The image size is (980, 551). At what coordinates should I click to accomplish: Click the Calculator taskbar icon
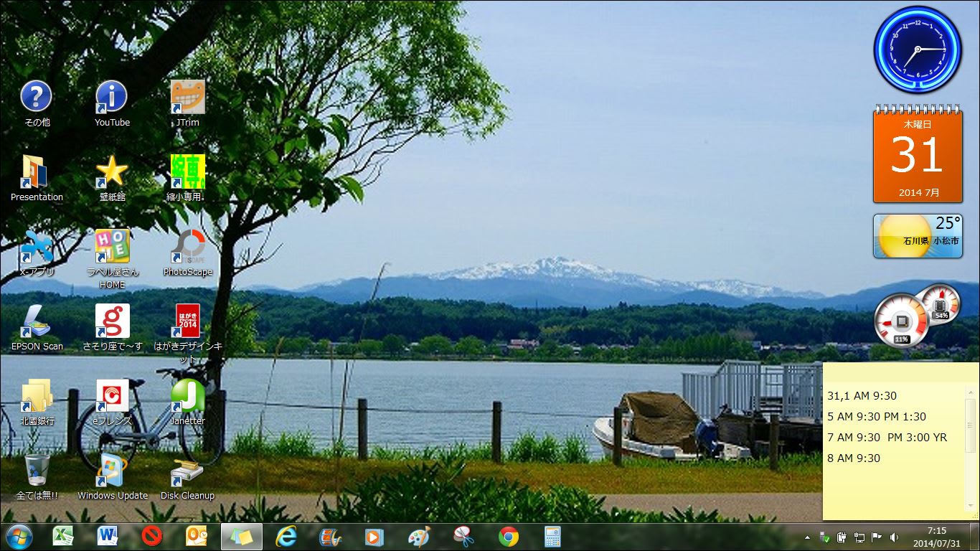coord(552,537)
